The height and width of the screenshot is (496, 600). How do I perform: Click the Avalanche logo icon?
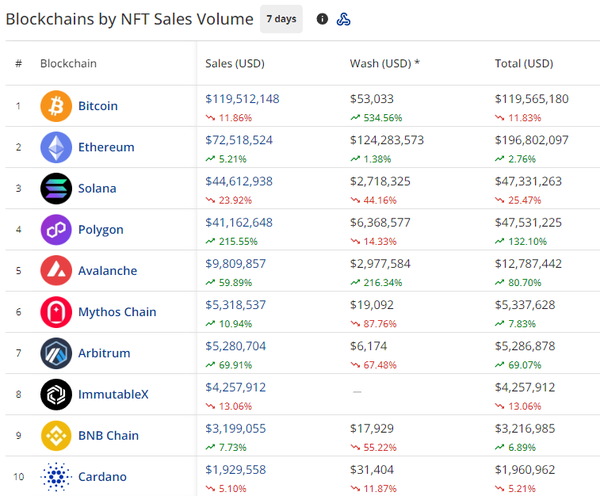coord(56,270)
